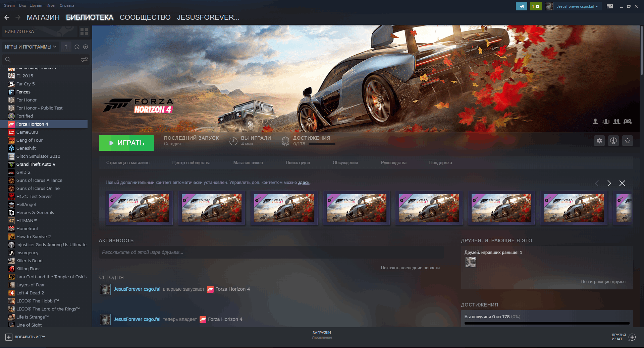The width and height of the screenshot is (644, 348).
Task: Click the activity post input field
Action: 271,253
